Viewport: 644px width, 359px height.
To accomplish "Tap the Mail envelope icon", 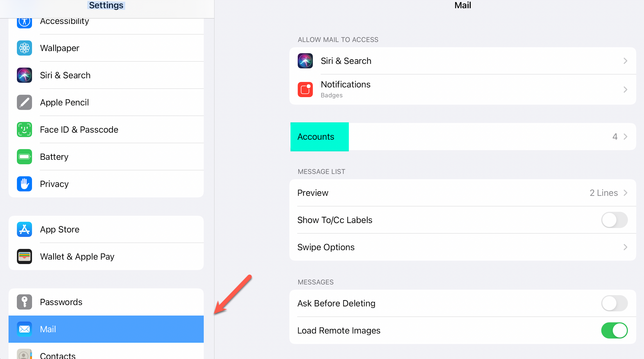I will pos(24,329).
